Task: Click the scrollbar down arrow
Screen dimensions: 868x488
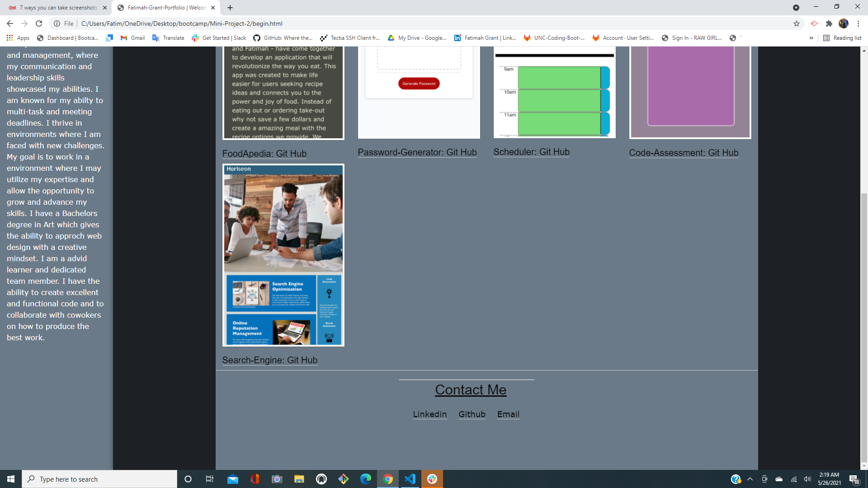Action: (x=864, y=466)
